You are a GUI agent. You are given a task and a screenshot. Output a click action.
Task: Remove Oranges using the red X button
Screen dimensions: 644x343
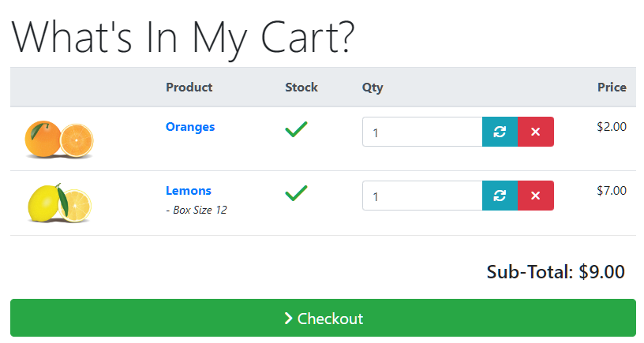tap(536, 132)
